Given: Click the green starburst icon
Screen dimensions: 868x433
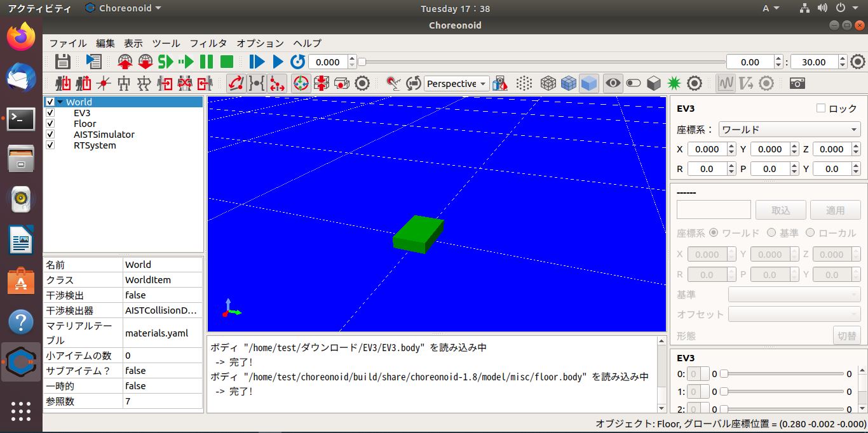Looking at the screenshot, I should (674, 83).
